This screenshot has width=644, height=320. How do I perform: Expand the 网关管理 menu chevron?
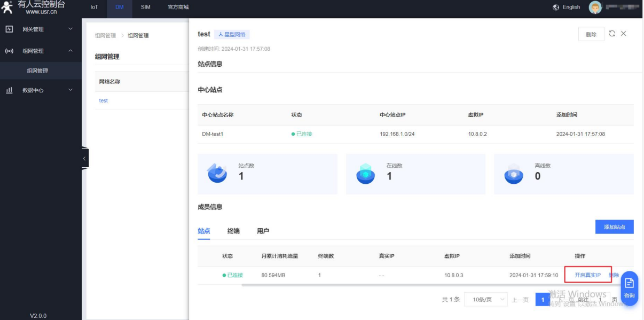click(x=70, y=29)
